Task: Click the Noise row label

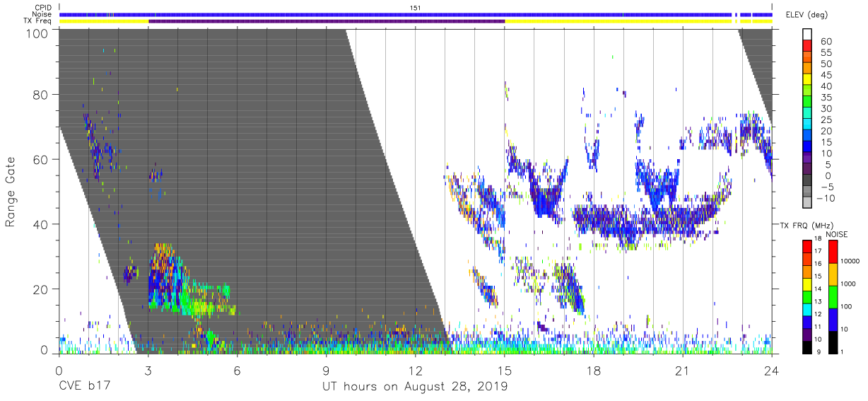Action: (x=42, y=14)
